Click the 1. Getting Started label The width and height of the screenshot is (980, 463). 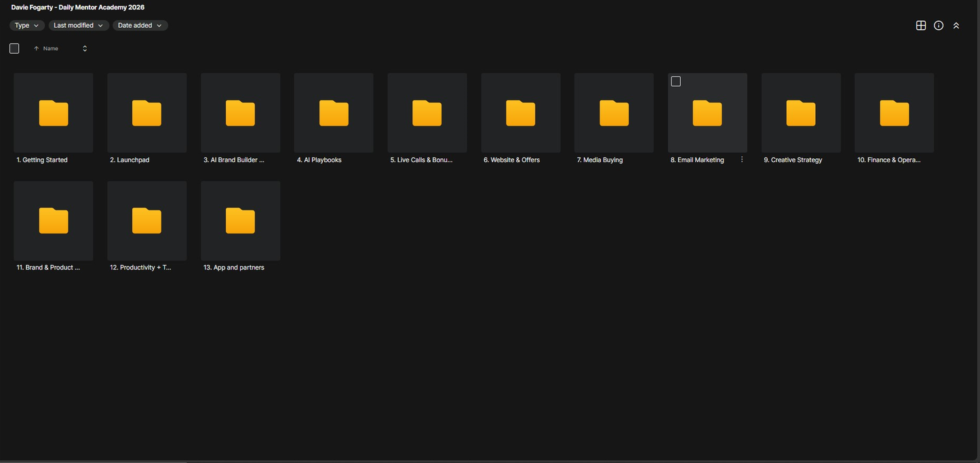(42, 160)
